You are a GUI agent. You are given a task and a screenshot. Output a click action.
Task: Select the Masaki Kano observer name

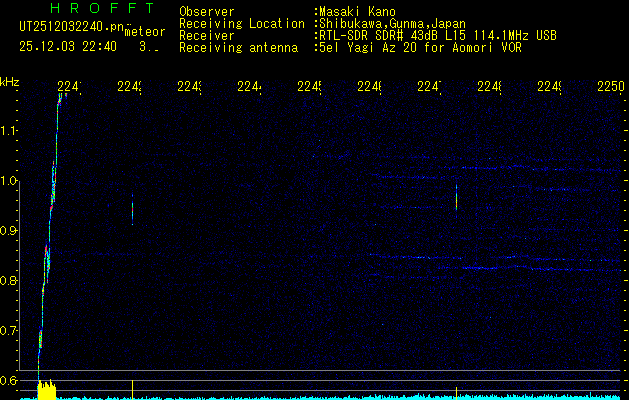click(355, 12)
